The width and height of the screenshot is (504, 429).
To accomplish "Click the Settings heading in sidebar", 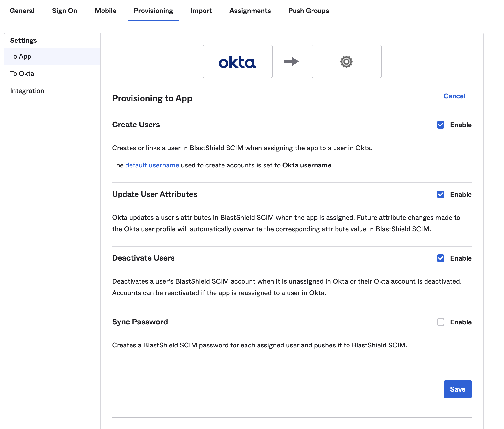I will [23, 40].
